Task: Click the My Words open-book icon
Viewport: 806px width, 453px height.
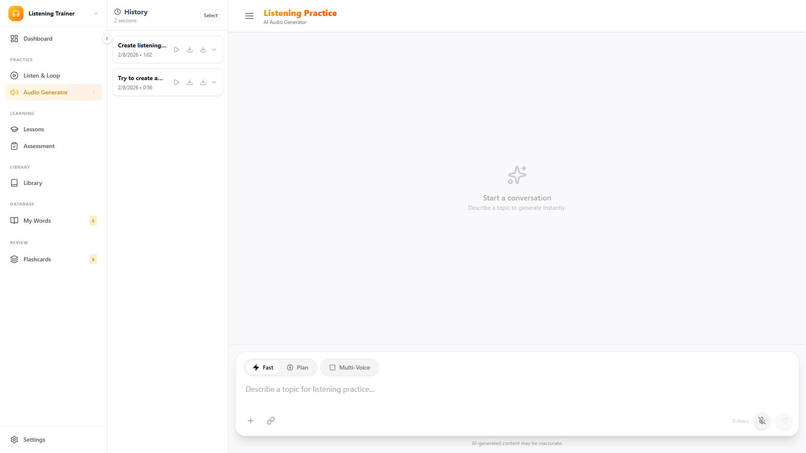Action: (14, 221)
